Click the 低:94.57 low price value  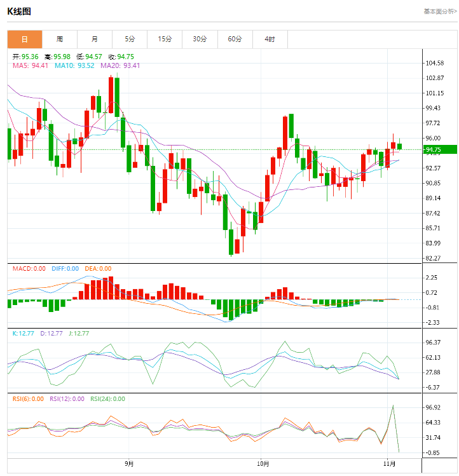pyautogui.click(x=89, y=57)
